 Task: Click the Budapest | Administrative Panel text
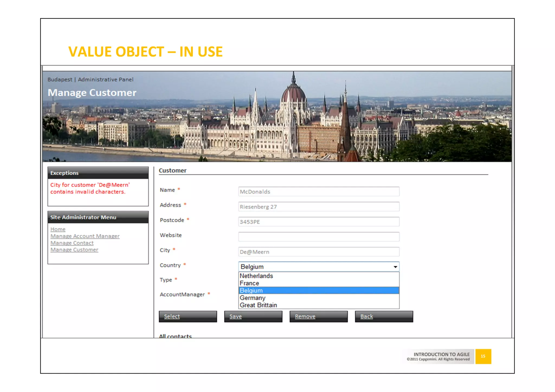90,80
